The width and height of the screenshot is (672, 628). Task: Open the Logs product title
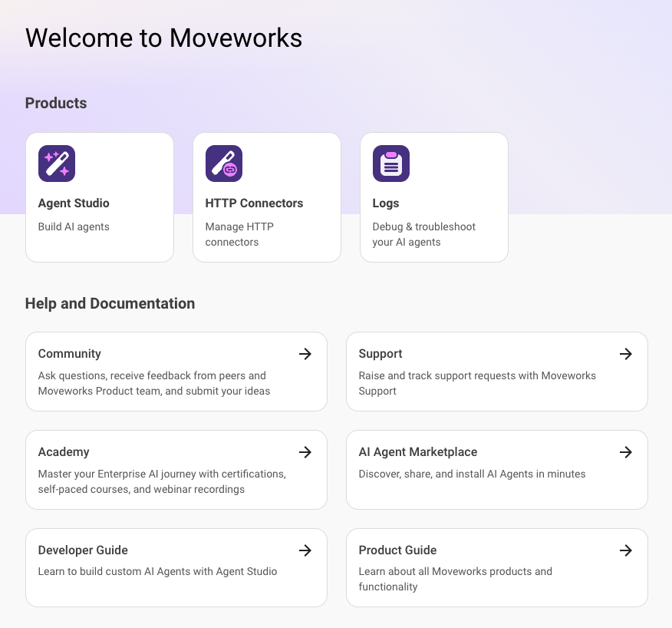(386, 203)
